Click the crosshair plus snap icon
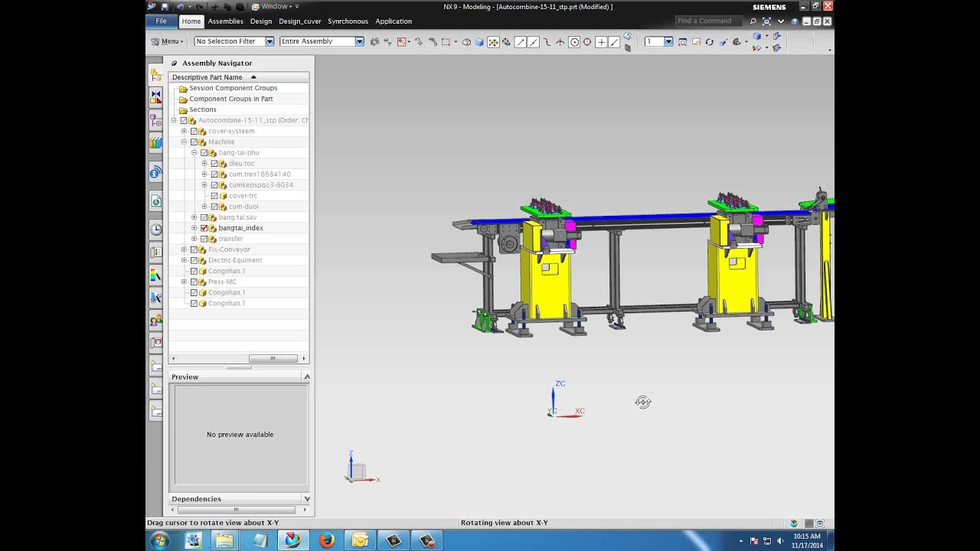The width and height of the screenshot is (980, 551). [601, 42]
